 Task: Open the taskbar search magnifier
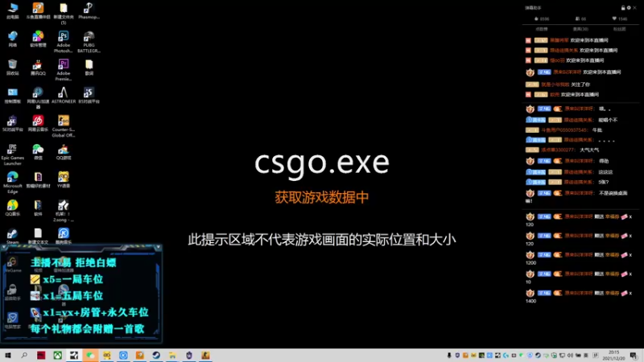(x=24, y=356)
